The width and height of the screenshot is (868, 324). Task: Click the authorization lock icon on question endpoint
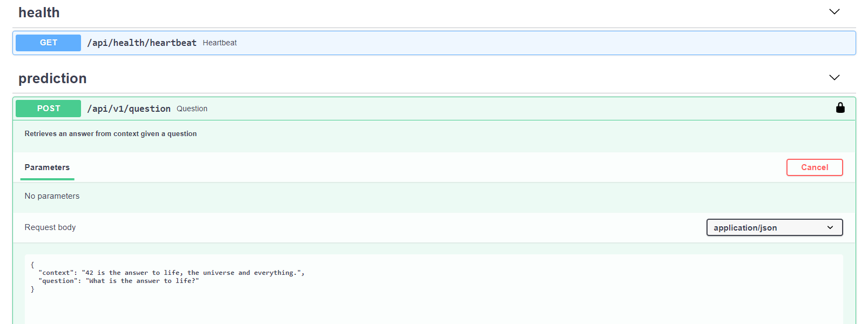click(840, 108)
